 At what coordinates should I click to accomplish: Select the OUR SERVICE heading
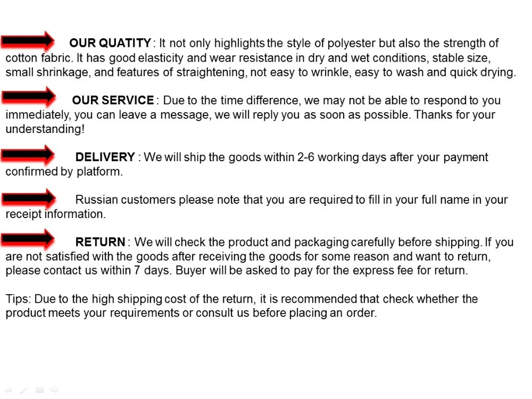pos(113,100)
